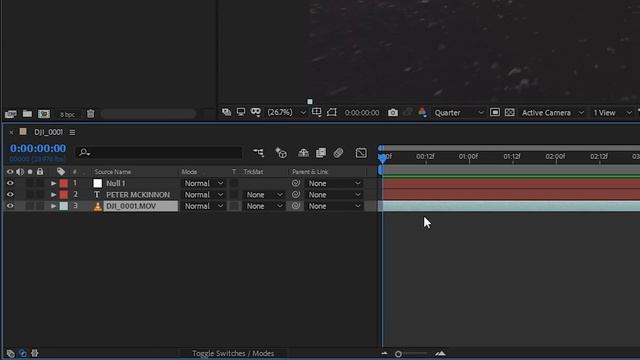Open the DJI_0001 panel menu
Viewport: 640px width, 360px height.
[72, 132]
